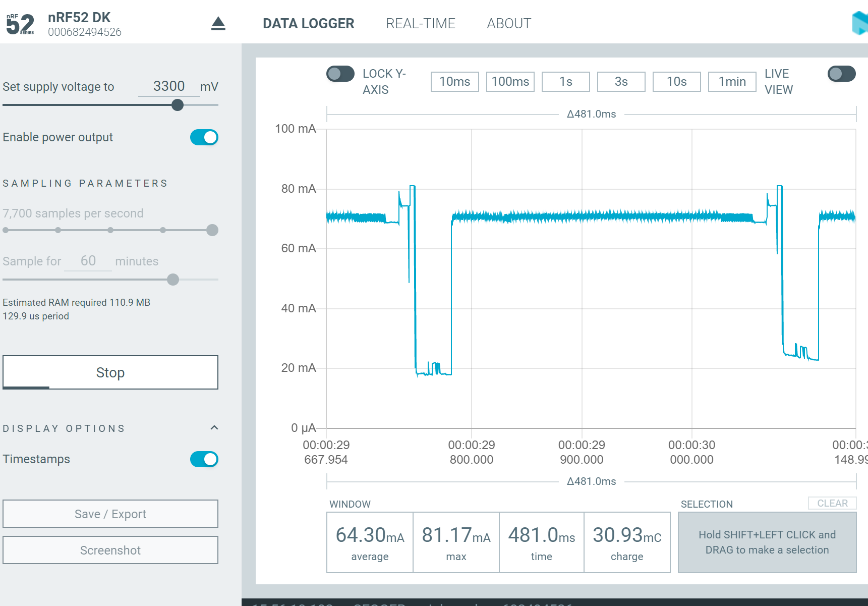The width and height of the screenshot is (868, 606).
Task: Click the 00:00:29 667.954 timestamp label
Action: tap(326, 452)
